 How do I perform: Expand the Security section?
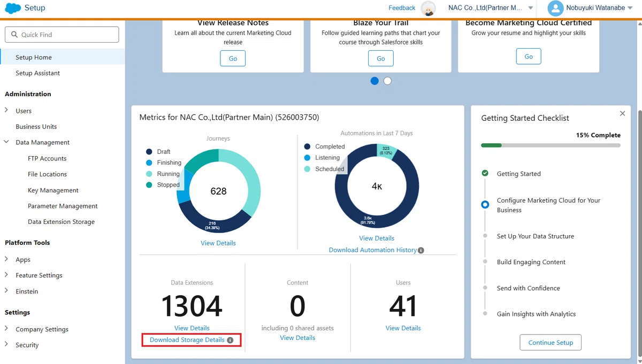pos(6,345)
